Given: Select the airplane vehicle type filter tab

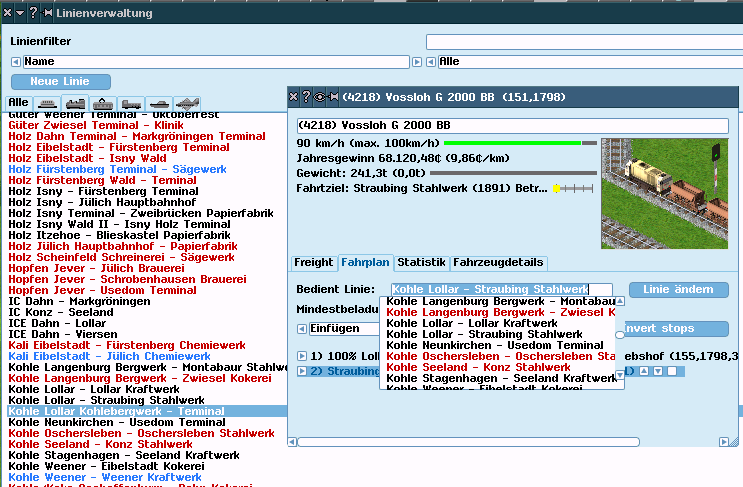Looking at the screenshot, I should [x=187, y=103].
